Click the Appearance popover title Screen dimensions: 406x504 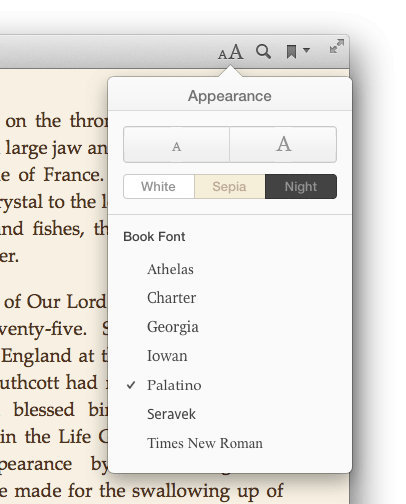pyautogui.click(x=230, y=96)
